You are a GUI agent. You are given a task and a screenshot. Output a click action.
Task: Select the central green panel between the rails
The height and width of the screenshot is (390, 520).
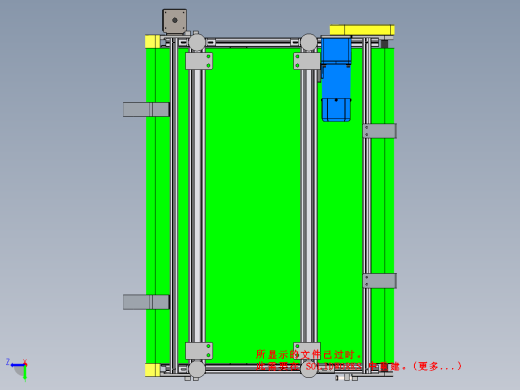253,205
